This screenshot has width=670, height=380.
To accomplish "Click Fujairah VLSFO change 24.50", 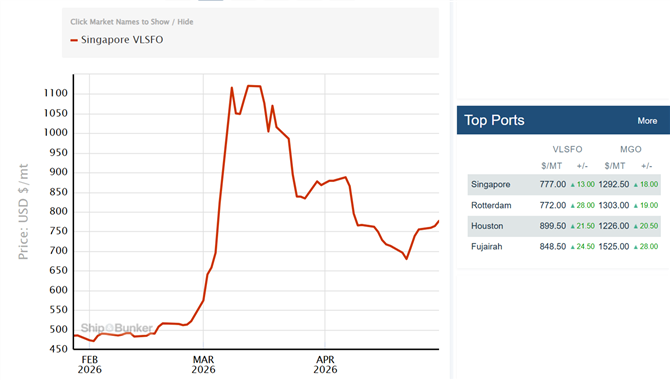I will pyautogui.click(x=582, y=247).
